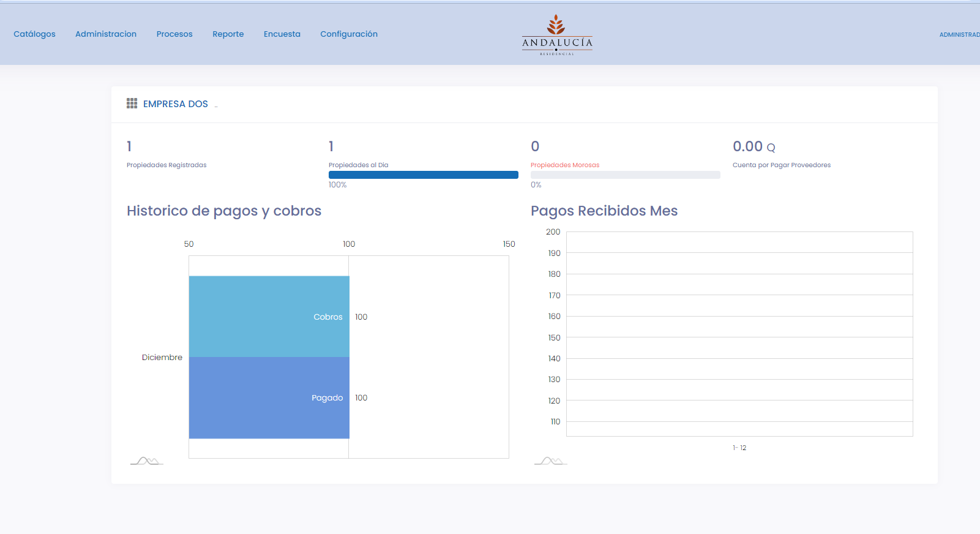Click the 0% label under Propiedades Morosas

536,185
